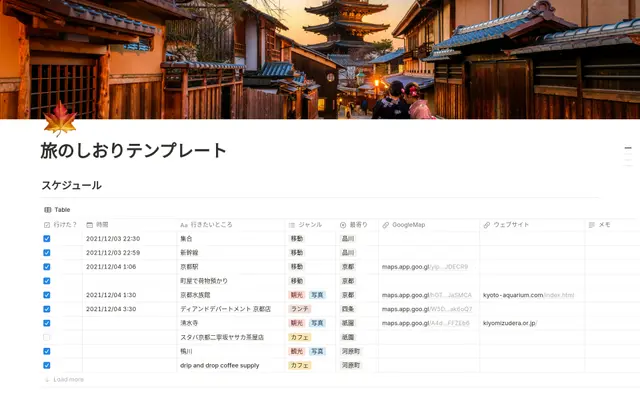Click the 観光 tag in 鴨川 row

point(297,351)
